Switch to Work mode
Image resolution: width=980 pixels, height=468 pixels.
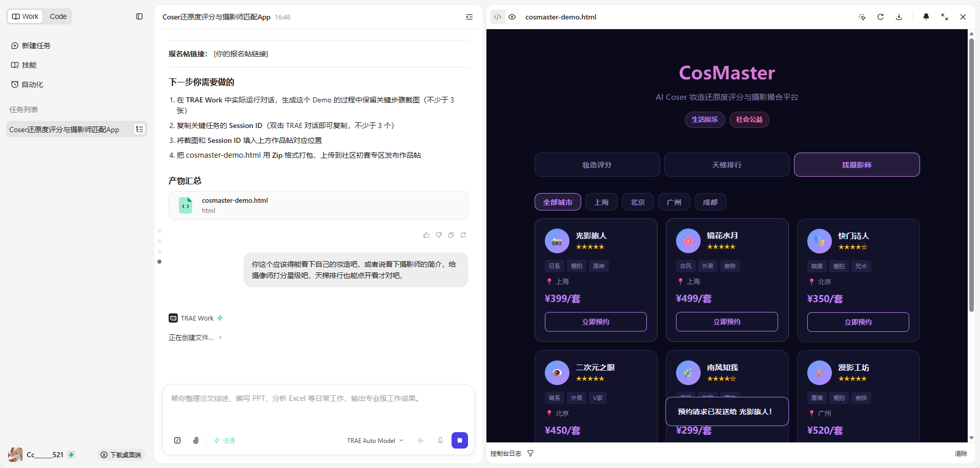[x=25, y=16]
